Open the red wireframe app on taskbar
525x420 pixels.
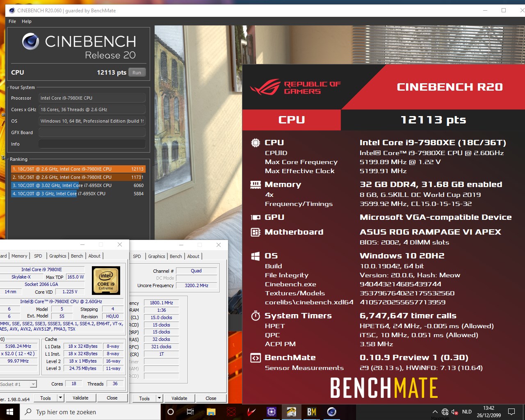[x=231, y=412]
